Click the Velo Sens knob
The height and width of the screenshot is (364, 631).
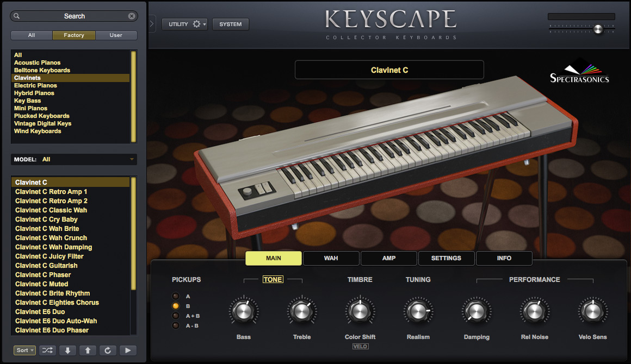(593, 311)
